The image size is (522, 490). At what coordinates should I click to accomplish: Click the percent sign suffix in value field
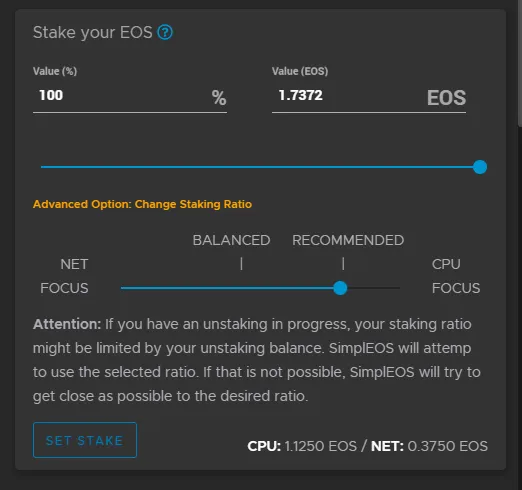pyautogui.click(x=219, y=98)
